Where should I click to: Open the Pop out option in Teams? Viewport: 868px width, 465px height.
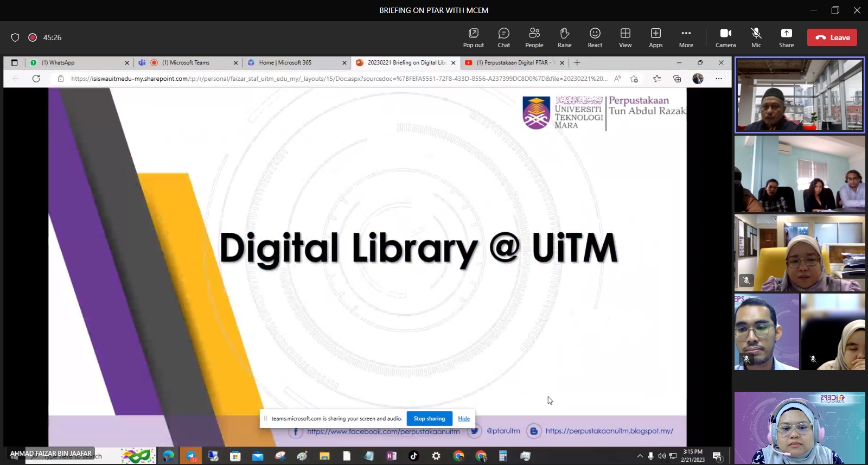(x=473, y=37)
